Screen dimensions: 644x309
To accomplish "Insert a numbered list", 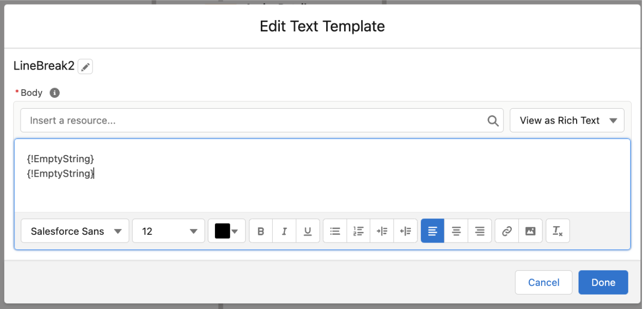I will tap(359, 231).
